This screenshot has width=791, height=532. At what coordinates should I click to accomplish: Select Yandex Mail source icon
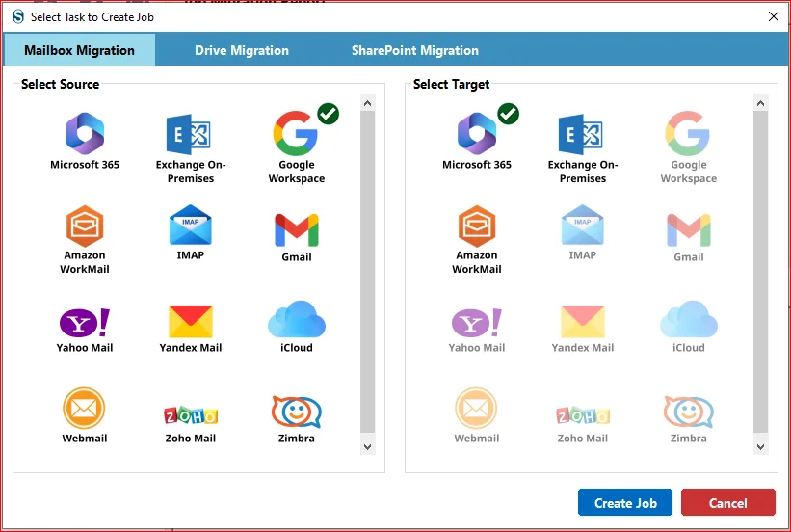[191, 322]
